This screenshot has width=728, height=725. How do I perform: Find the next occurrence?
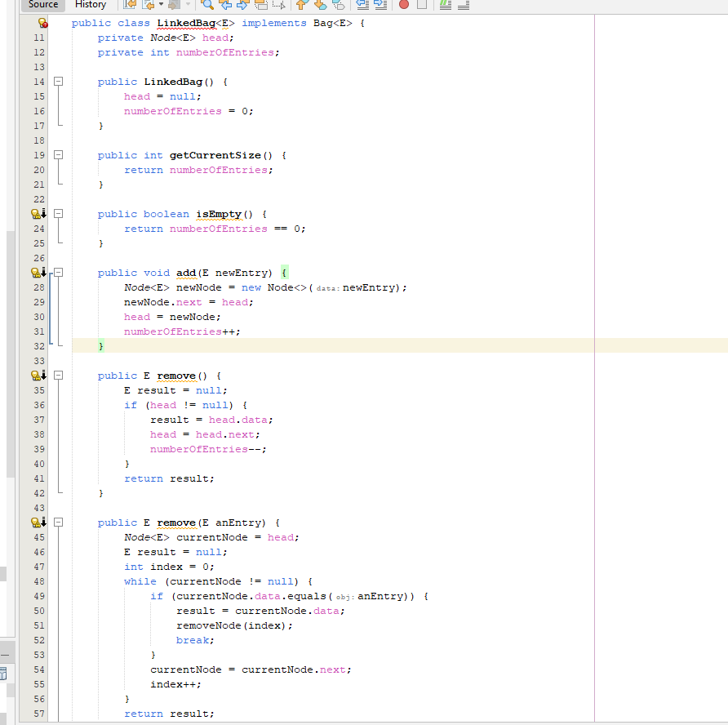pos(242,6)
